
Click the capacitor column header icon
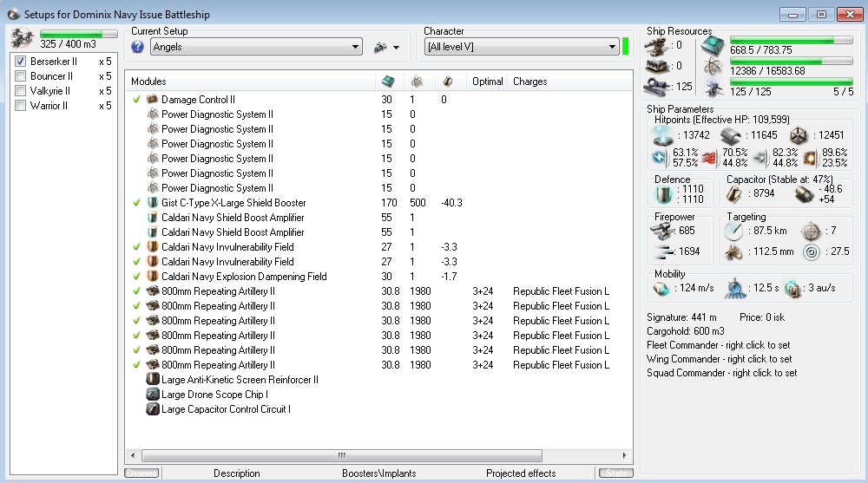point(447,82)
